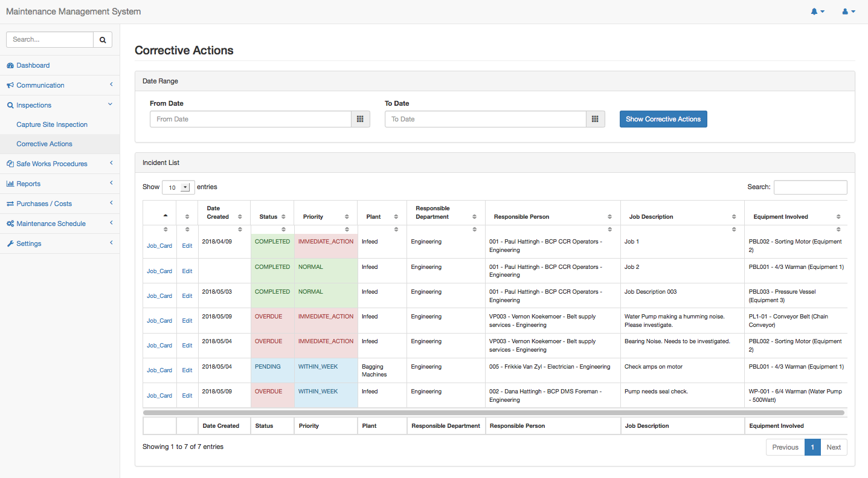Image resolution: width=868 pixels, height=478 pixels.
Task: Expand the Maintenance Schedule section
Action: [51, 224]
